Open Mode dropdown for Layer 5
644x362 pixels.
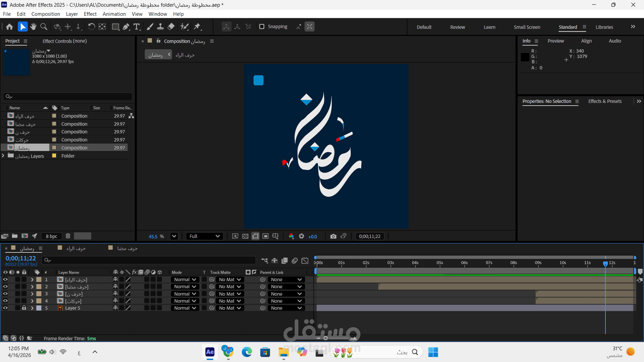pos(185,308)
